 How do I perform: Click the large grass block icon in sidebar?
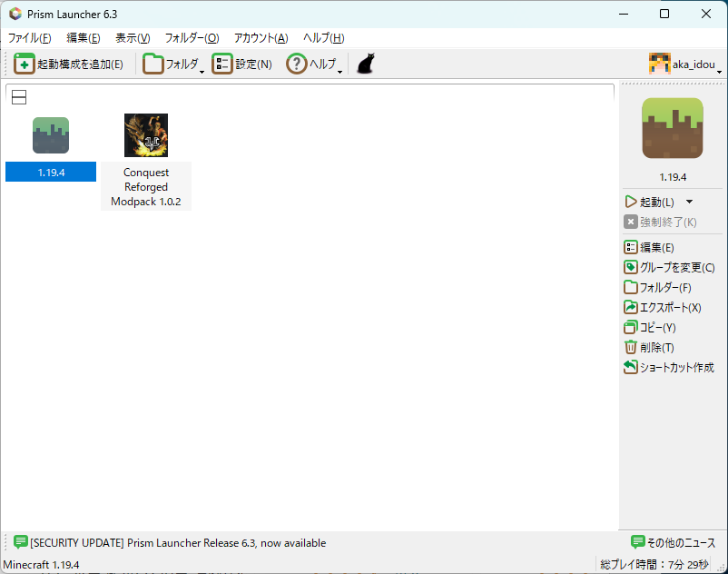673,128
